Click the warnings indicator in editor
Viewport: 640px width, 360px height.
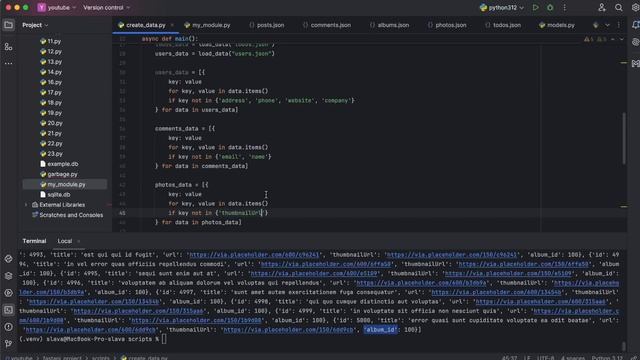click(x=595, y=39)
